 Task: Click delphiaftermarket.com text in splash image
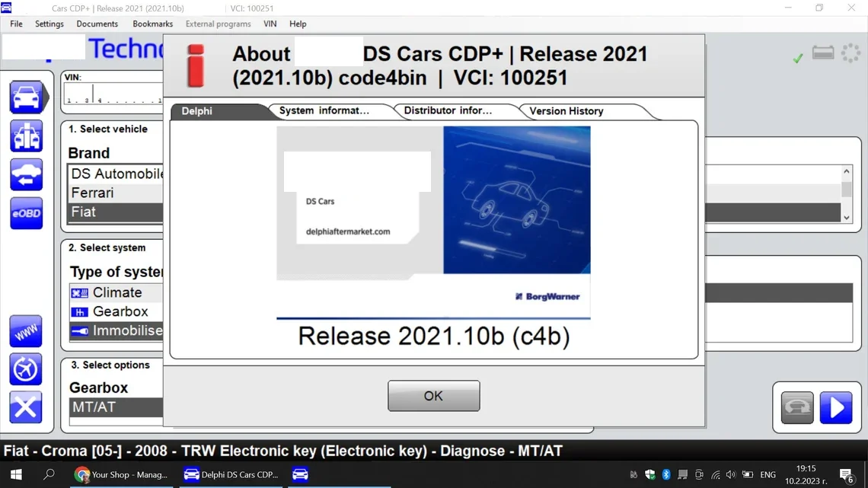[348, 232]
